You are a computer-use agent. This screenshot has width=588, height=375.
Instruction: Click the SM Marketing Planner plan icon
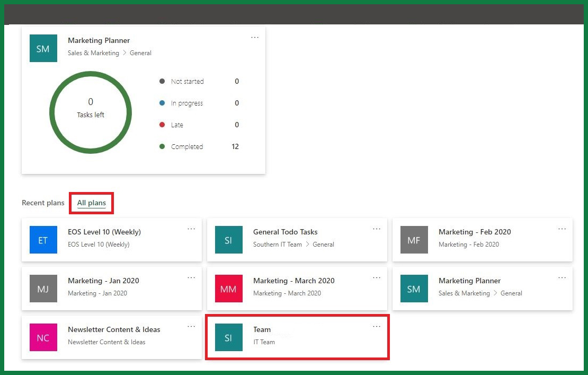414,289
